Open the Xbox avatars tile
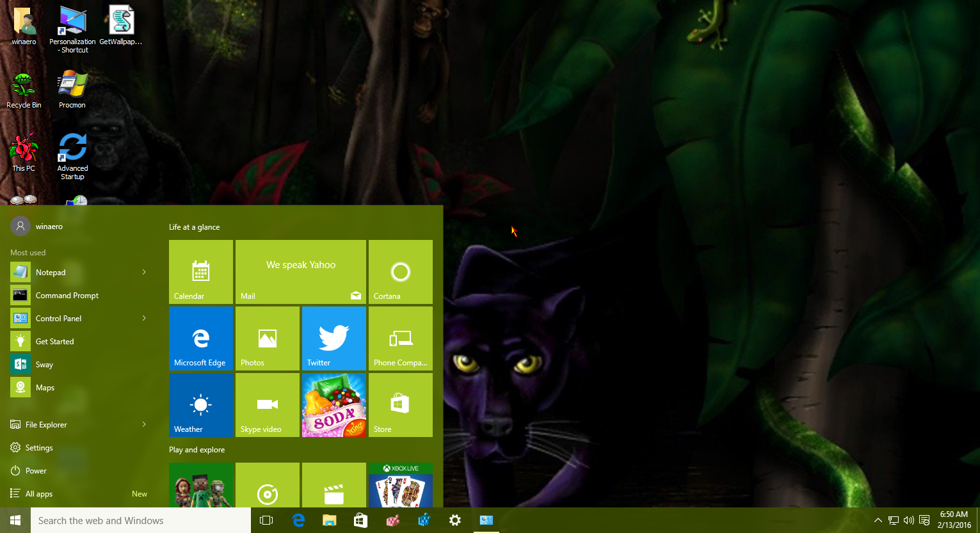 pyautogui.click(x=201, y=485)
